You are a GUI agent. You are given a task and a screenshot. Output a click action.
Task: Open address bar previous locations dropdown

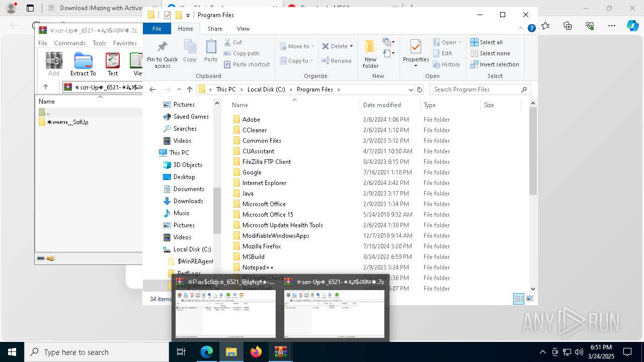(411, 89)
